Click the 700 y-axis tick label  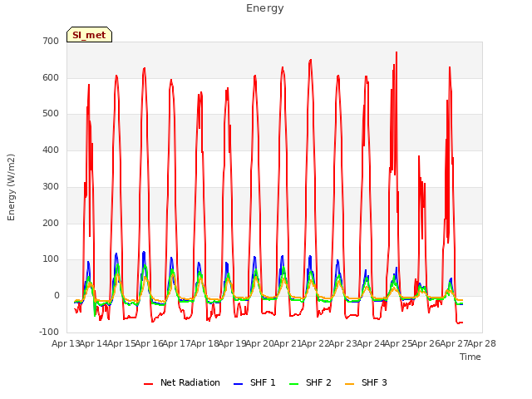pyautogui.click(x=51, y=41)
